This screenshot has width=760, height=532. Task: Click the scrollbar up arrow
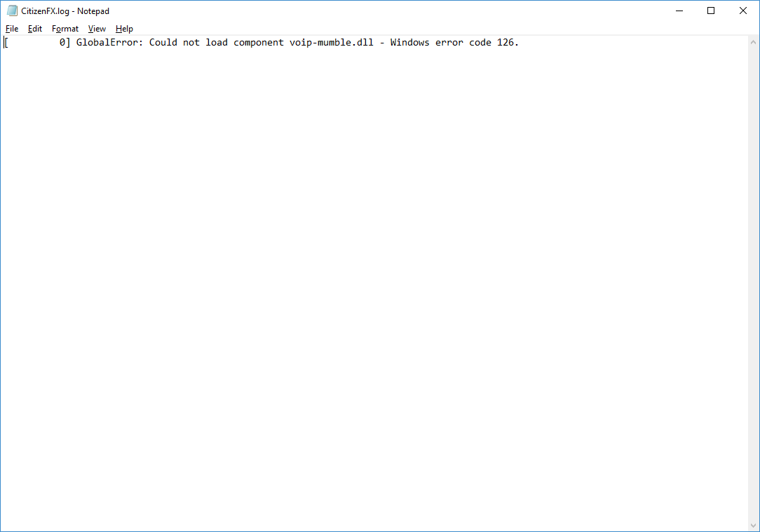(754, 42)
